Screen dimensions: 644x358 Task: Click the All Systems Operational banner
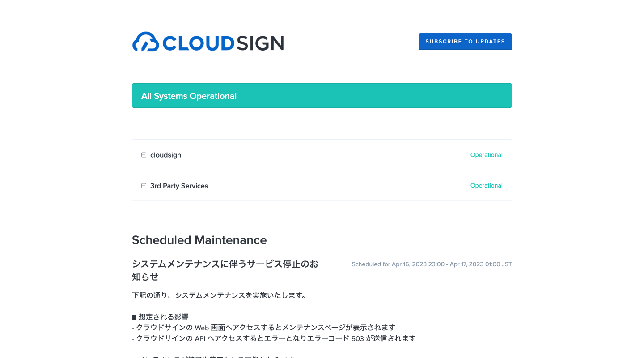[322, 96]
